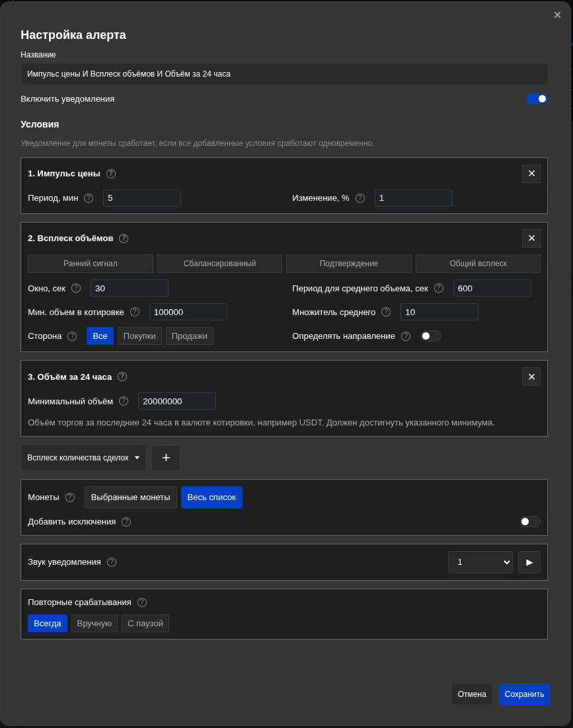
Task: Show help for Период, мин
Action: point(89,198)
